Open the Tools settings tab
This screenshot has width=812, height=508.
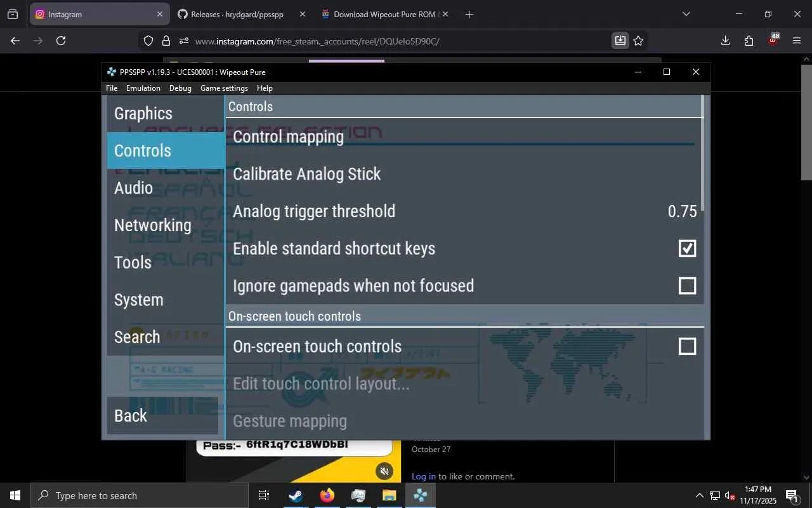(166, 262)
